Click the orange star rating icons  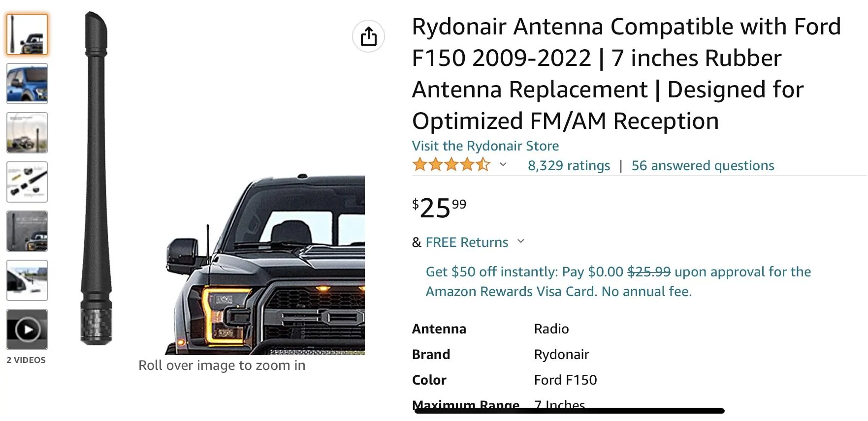(451, 165)
